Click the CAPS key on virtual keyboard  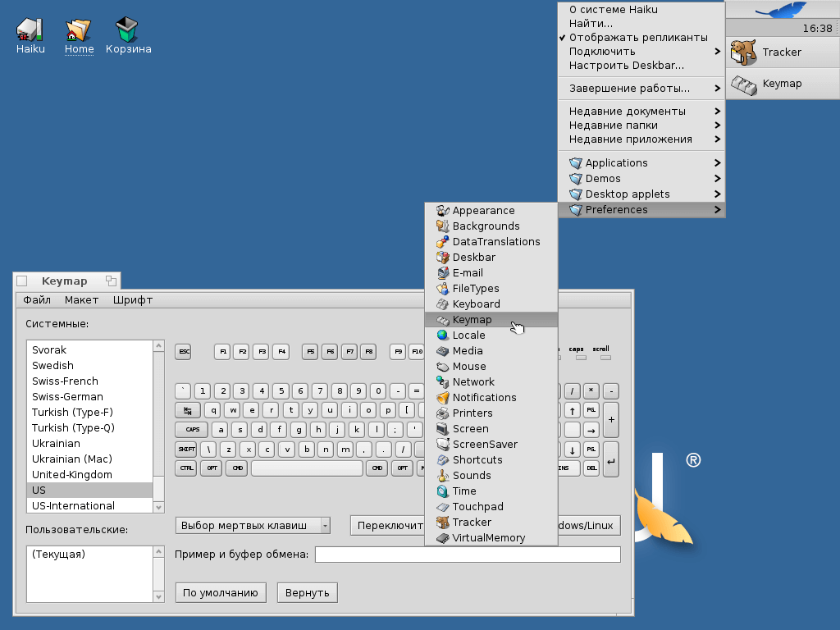coord(193,430)
